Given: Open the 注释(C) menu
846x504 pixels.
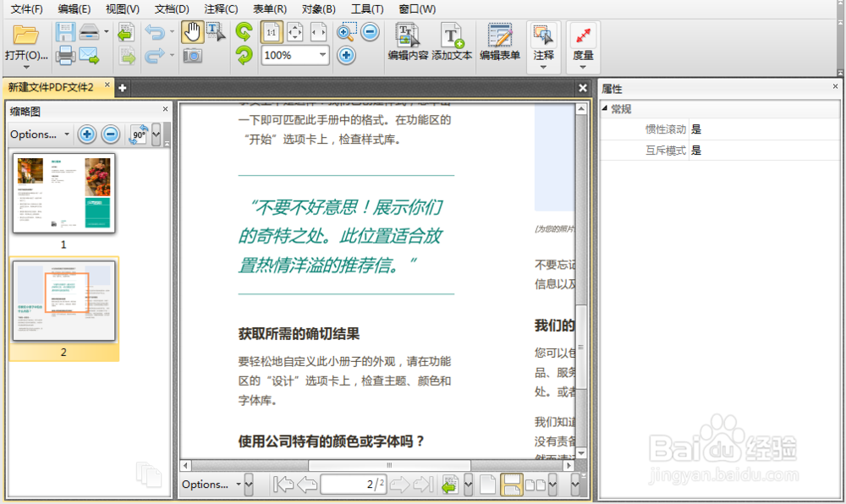Looking at the screenshot, I should pos(221,9).
